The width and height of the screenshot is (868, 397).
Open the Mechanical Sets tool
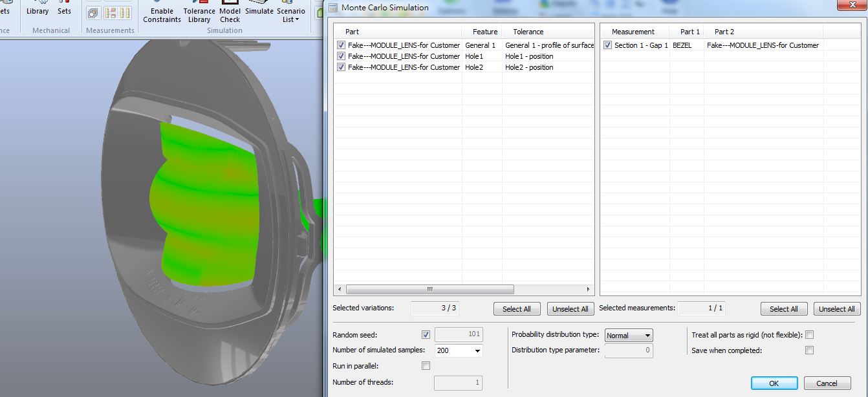65,8
